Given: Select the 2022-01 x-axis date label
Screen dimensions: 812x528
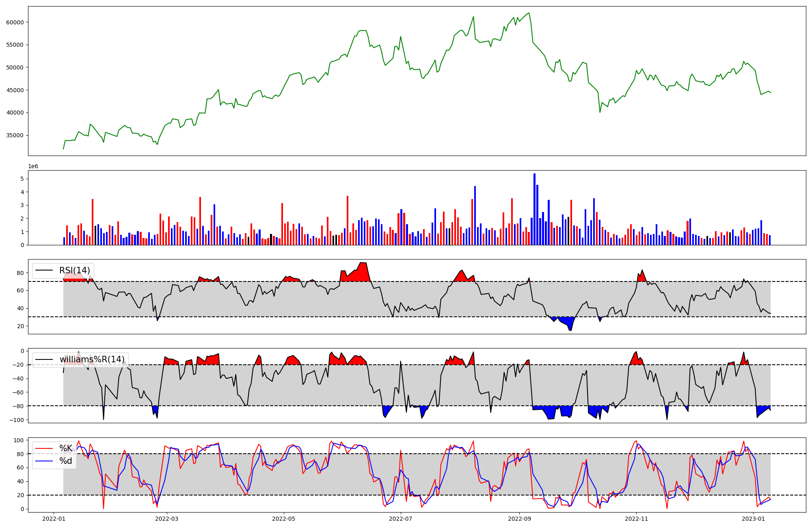Looking at the screenshot, I should pos(54,519).
